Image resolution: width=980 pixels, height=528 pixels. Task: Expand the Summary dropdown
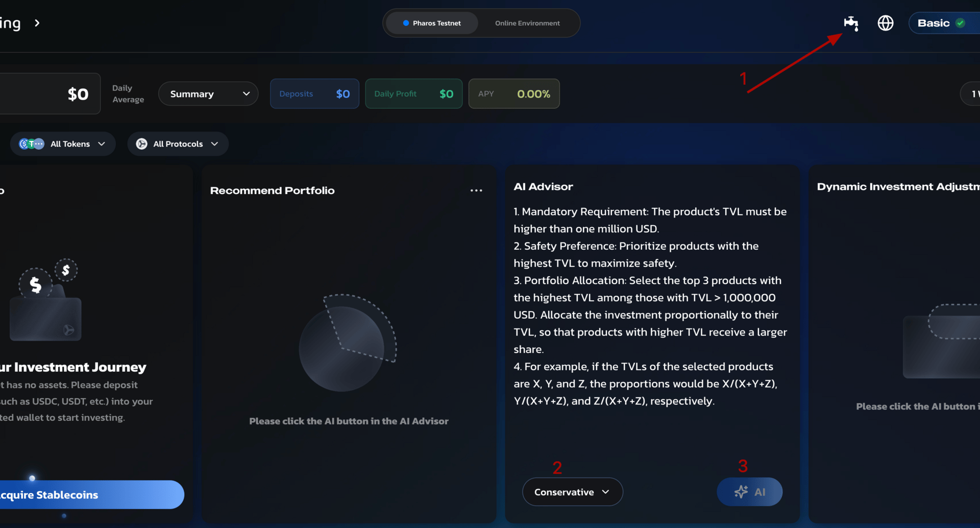[x=208, y=94]
